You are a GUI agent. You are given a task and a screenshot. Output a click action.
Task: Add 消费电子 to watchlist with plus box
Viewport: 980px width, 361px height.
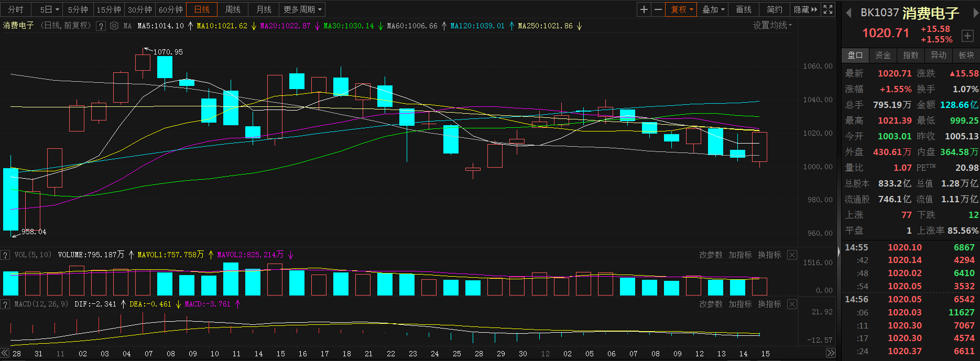[x=967, y=36]
